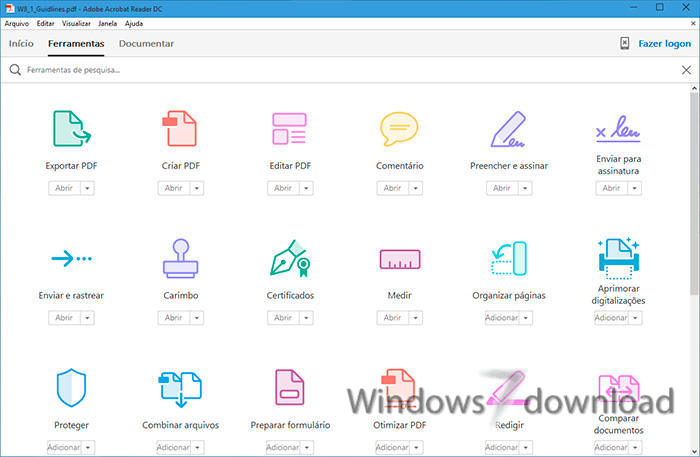Open the dropdown arrow under Certificados
The width and height of the screenshot is (700, 457).
pyautogui.click(x=306, y=318)
